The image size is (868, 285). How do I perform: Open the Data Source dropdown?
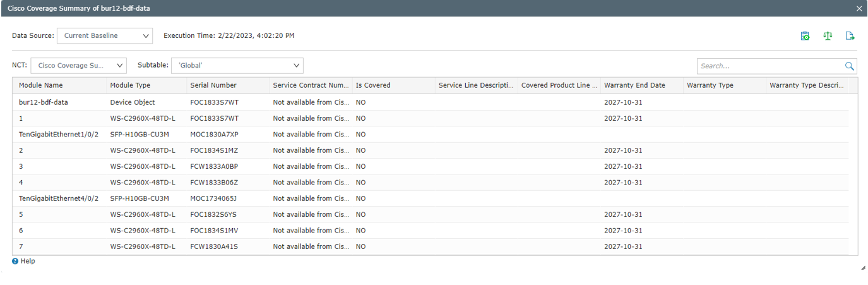[x=105, y=35]
